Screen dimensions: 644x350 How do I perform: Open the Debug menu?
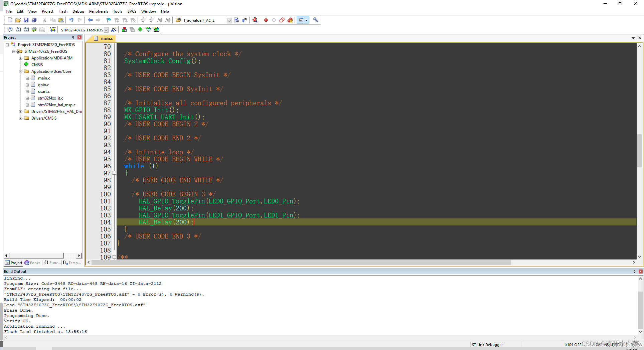78,11
